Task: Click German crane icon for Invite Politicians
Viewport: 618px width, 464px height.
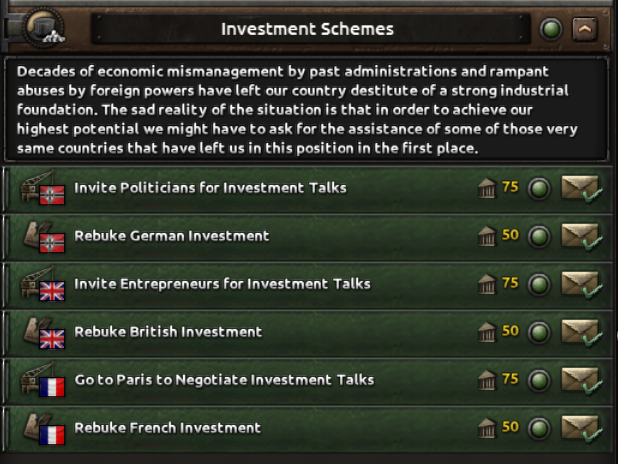Action: [x=43, y=189]
